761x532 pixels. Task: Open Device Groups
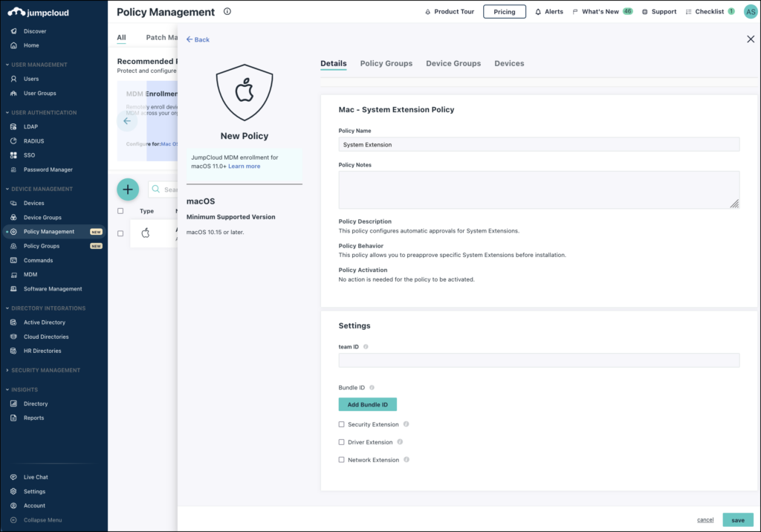(x=42, y=218)
